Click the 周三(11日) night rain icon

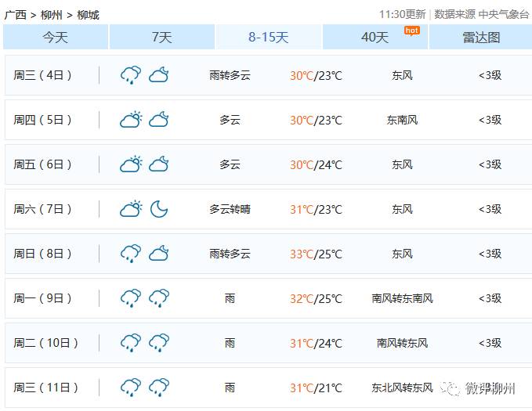[159, 388]
